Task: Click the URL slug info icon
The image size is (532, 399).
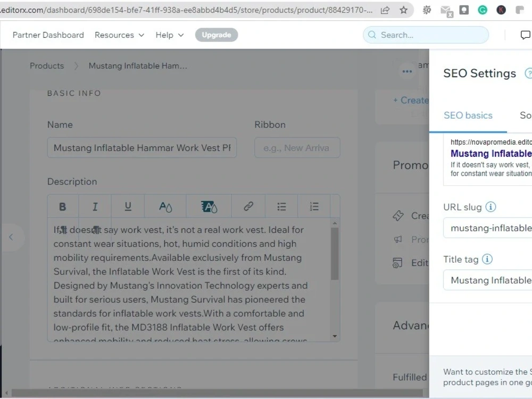Action: point(491,206)
